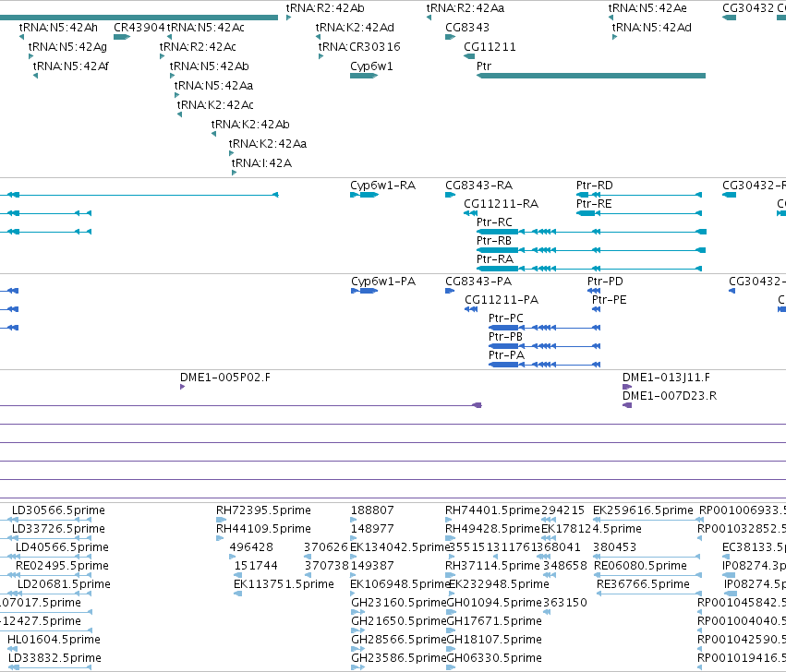Image resolution: width=786 pixels, height=672 pixels.
Task: Select the CG8343-RA transcript label
Action: [x=478, y=186]
